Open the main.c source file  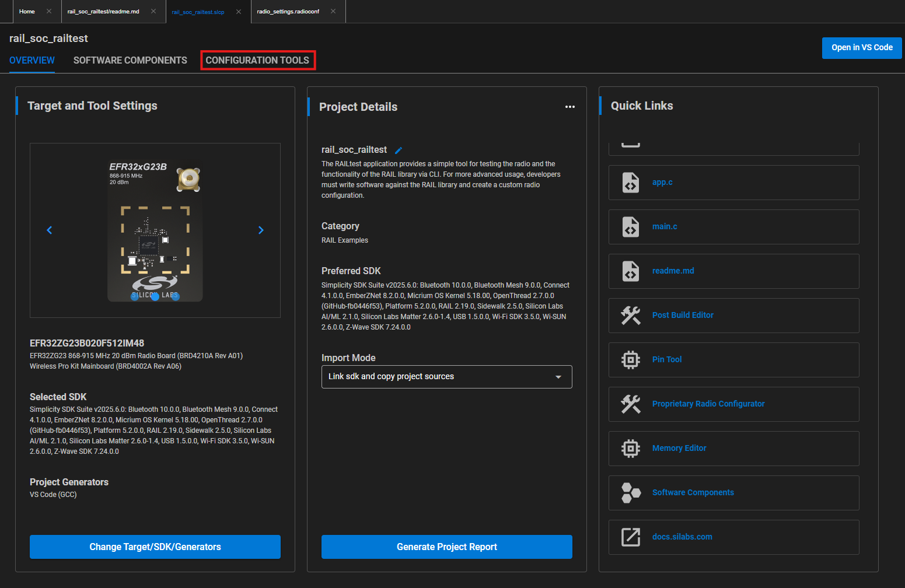point(664,226)
